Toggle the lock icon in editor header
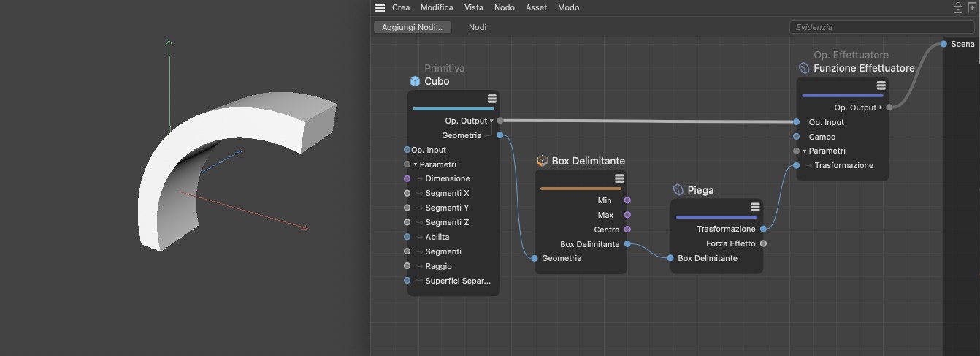 pyautogui.click(x=957, y=8)
